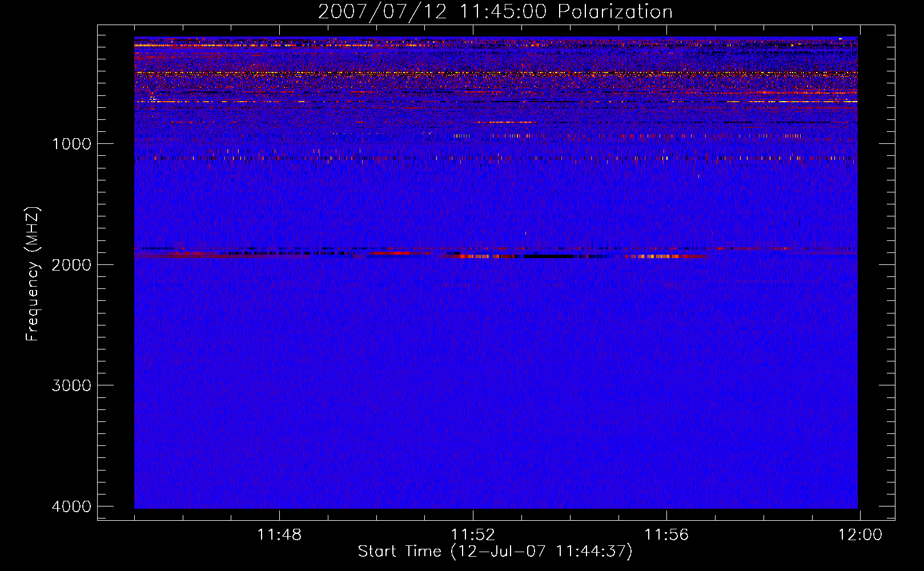Screen dimensions: 924x571
Task: Click the 11:52 time tick label
Action: [x=473, y=535]
